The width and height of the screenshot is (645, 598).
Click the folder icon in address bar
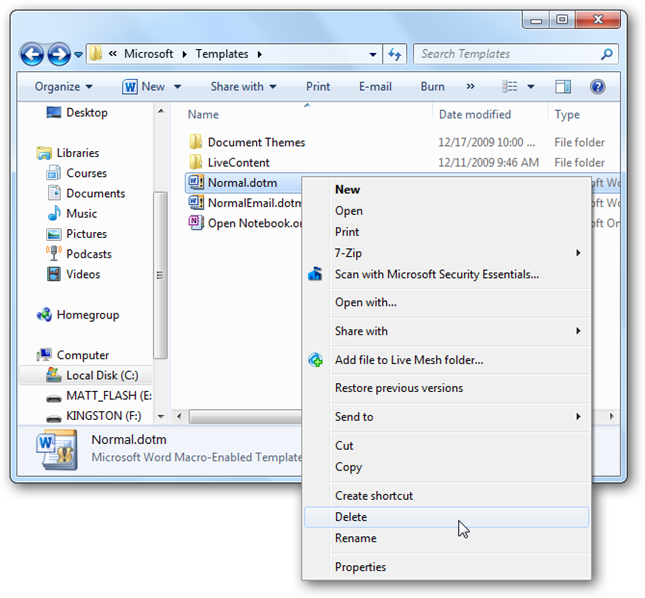point(96,53)
